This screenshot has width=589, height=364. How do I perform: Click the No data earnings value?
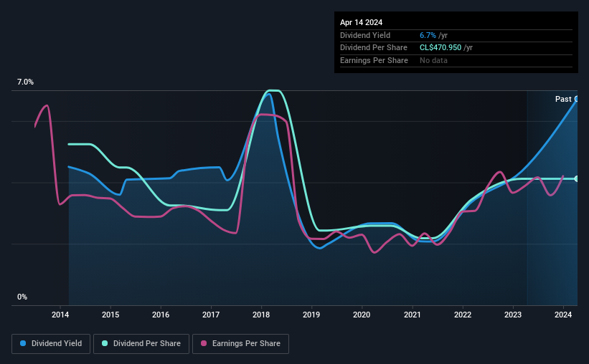click(433, 60)
